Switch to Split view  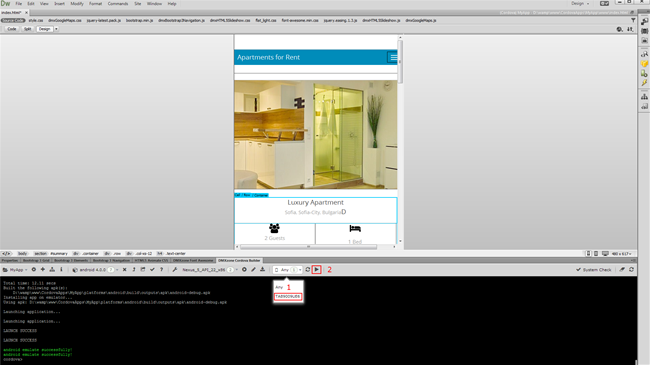point(27,29)
